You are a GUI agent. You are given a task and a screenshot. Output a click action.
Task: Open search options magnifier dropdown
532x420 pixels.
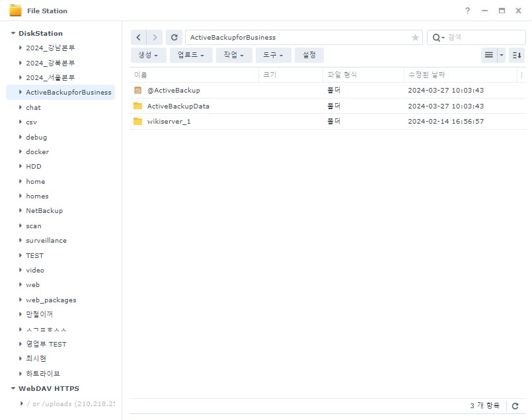438,37
